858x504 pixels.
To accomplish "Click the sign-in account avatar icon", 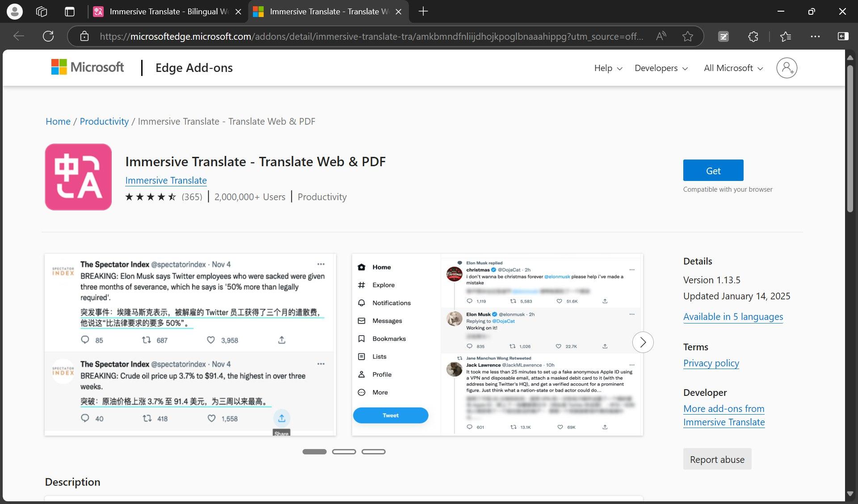I will (x=786, y=68).
